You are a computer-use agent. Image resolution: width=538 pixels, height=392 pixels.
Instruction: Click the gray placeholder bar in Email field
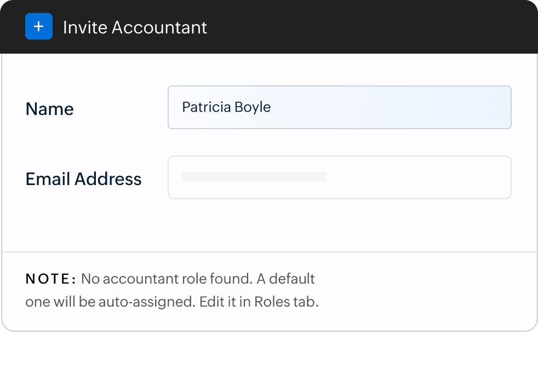click(x=254, y=177)
